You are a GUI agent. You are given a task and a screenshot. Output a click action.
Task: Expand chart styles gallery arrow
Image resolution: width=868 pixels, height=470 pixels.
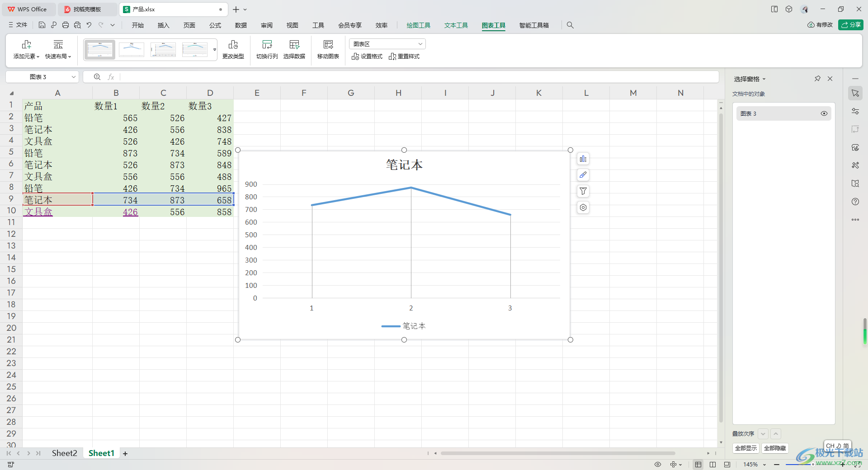[215, 50]
